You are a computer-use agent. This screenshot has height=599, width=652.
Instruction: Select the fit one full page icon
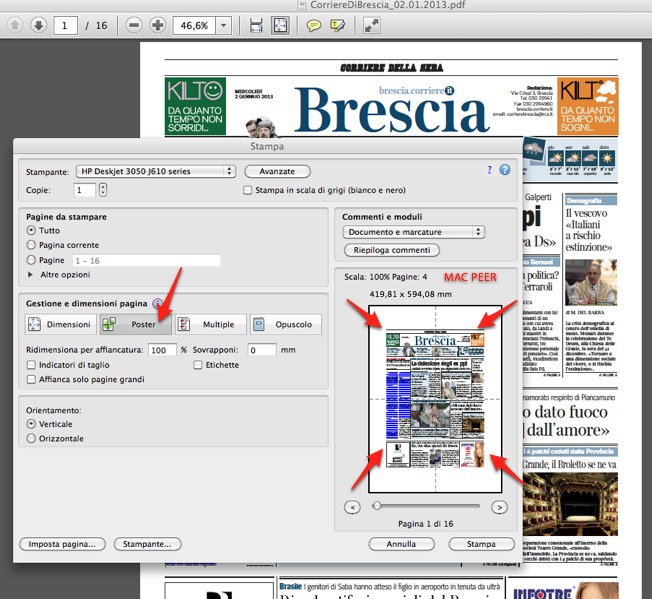coord(280,26)
